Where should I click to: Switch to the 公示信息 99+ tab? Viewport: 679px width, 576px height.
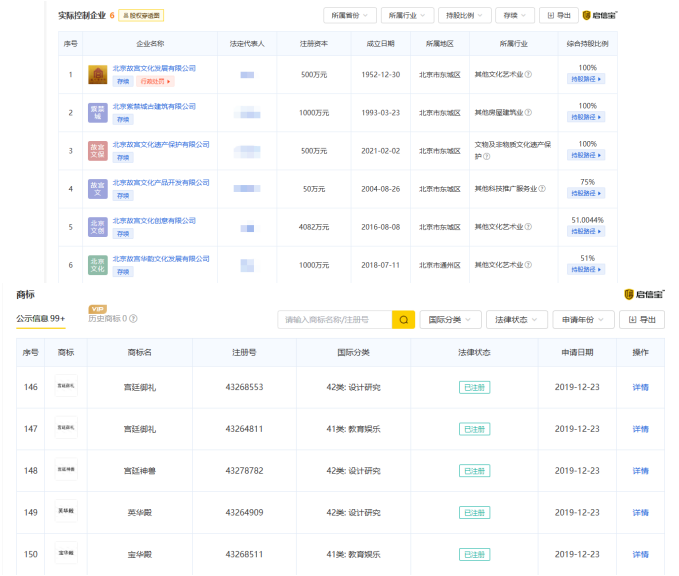click(x=41, y=319)
